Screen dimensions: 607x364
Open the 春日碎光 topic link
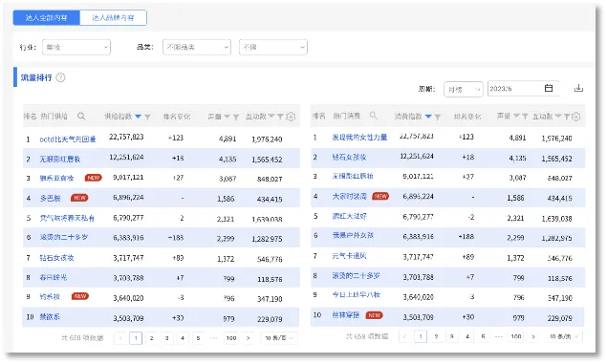coord(54,277)
